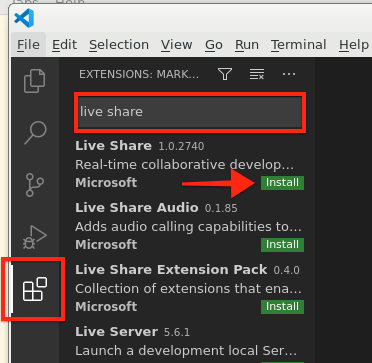Click Microsoft publisher under Live Share Extension Pack
Image resolution: width=372 pixels, height=363 pixels.
pyautogui.click(x=106, y=307)
